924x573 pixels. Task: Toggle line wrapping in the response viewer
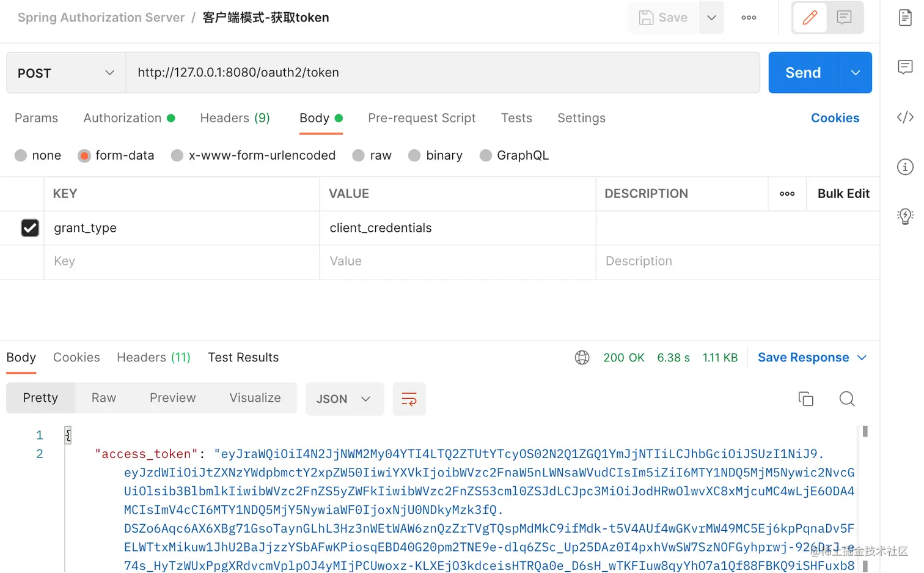[x=409, y=399]
